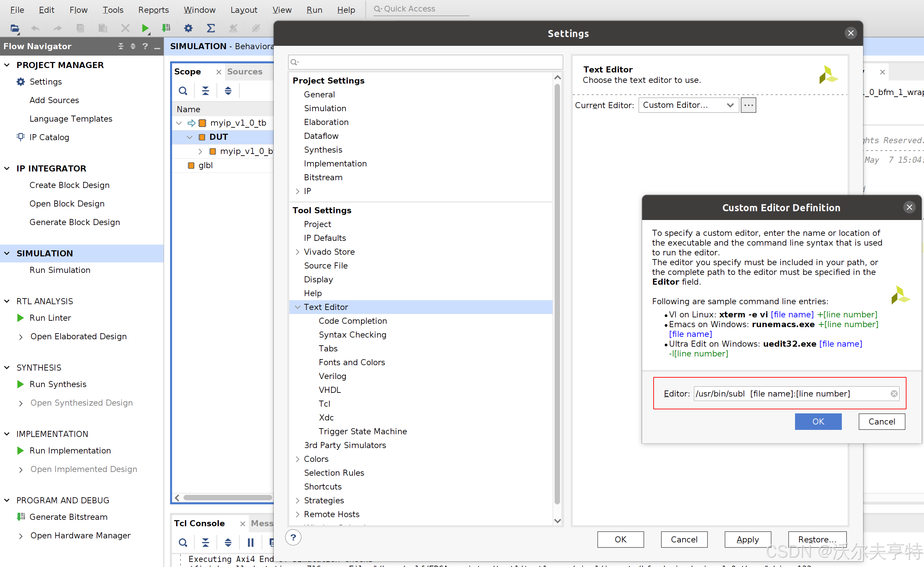Expand the IP node in Project Settings
Image resolution: width=924 pixels, height=567 pixels.
[x=298, y=191]
